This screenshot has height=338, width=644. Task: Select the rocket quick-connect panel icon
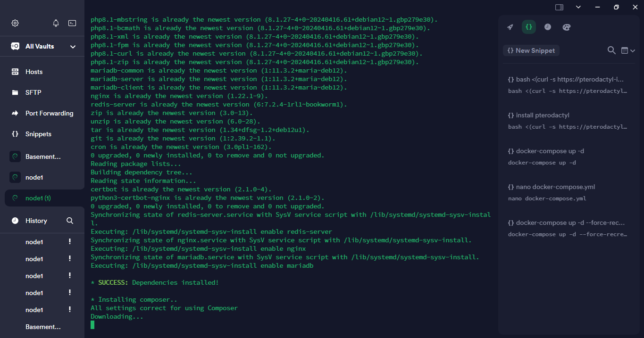(x=510, y=27)
